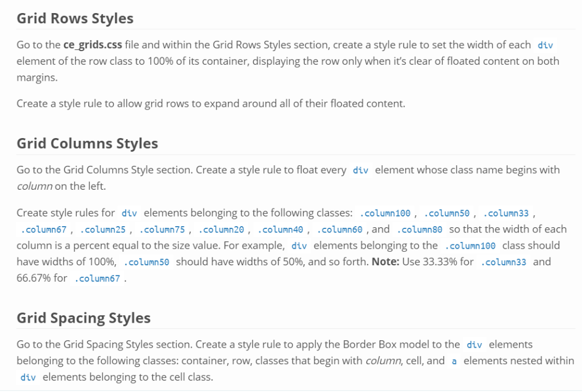Click the .column67 code after '66.67% for'

[97, 280]
